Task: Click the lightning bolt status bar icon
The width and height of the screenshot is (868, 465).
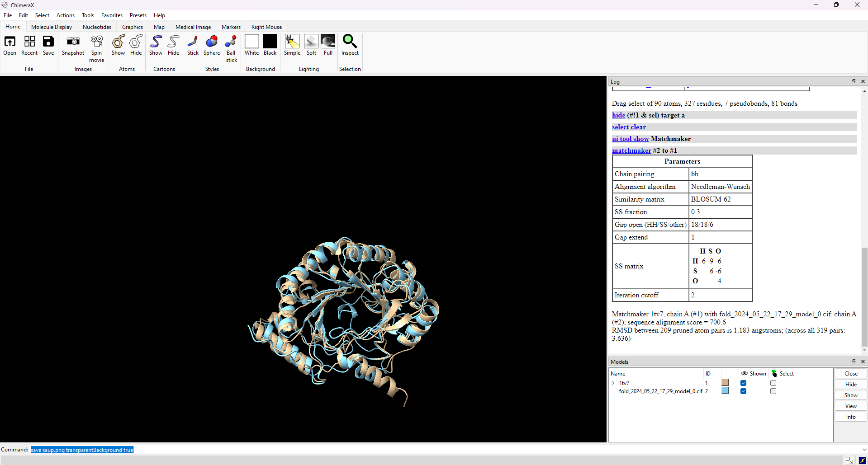Action: pos(863,460)
